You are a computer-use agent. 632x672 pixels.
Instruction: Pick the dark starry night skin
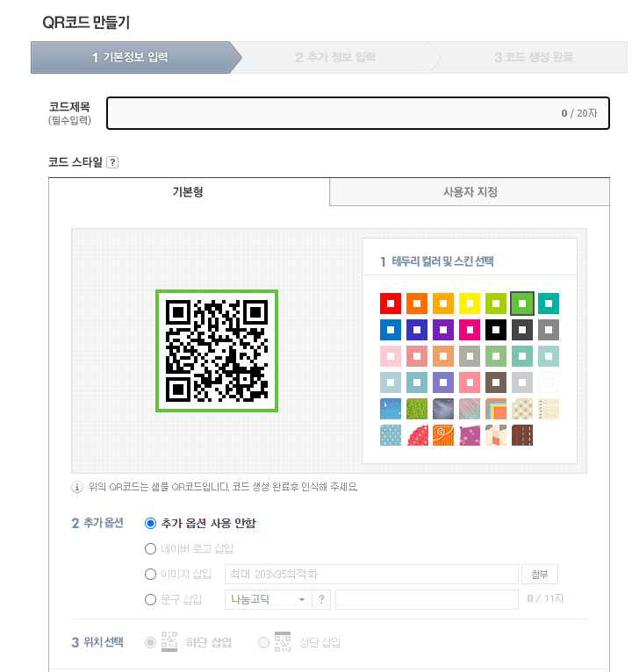click(443, 409)
